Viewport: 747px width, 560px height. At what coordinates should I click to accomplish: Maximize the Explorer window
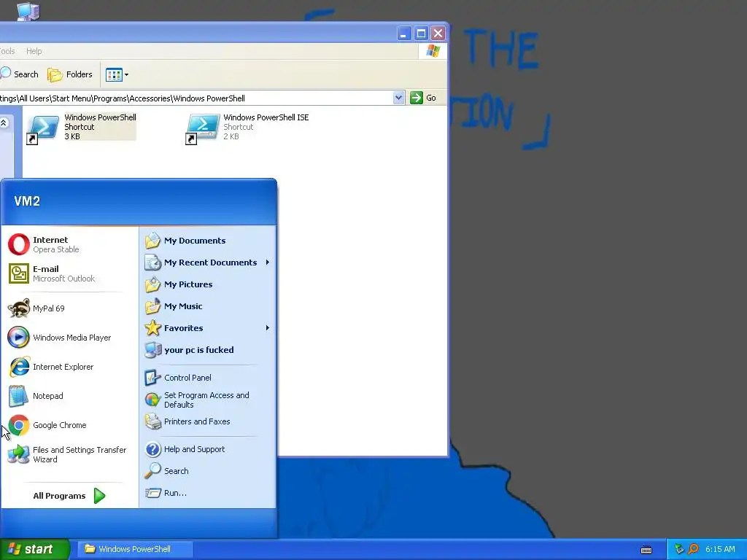click(421, 34)
